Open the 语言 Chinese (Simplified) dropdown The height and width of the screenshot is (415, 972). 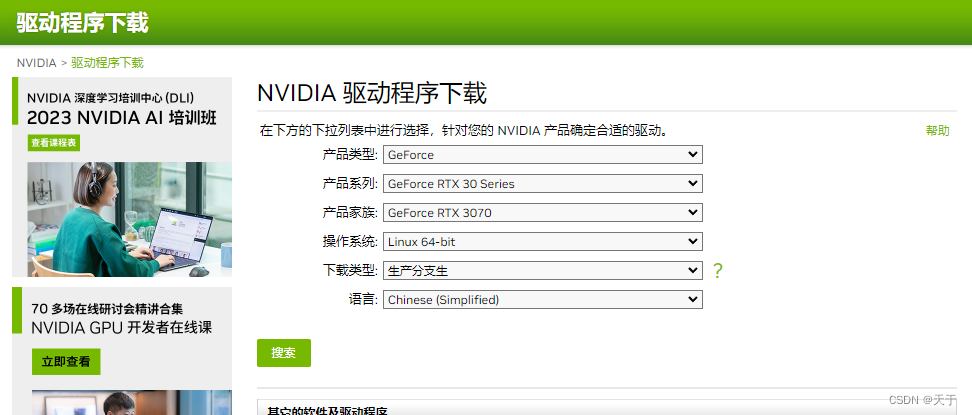pyautogui.click(x=542, y=300)
